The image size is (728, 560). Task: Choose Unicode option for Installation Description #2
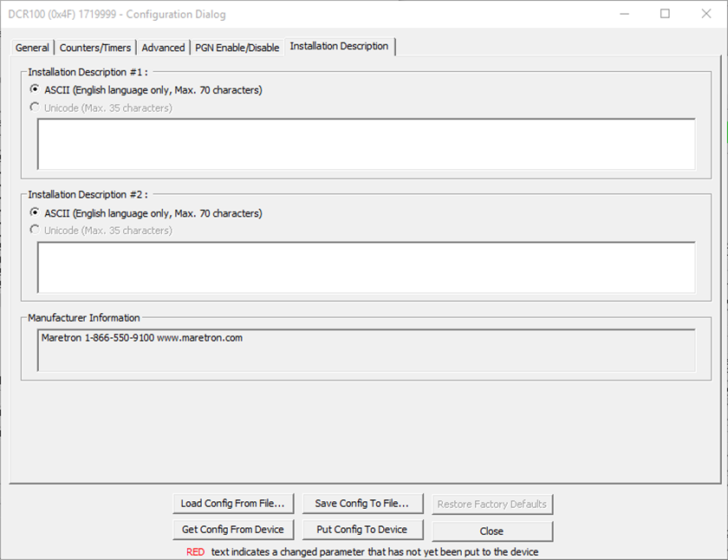(x=35, y=231)
